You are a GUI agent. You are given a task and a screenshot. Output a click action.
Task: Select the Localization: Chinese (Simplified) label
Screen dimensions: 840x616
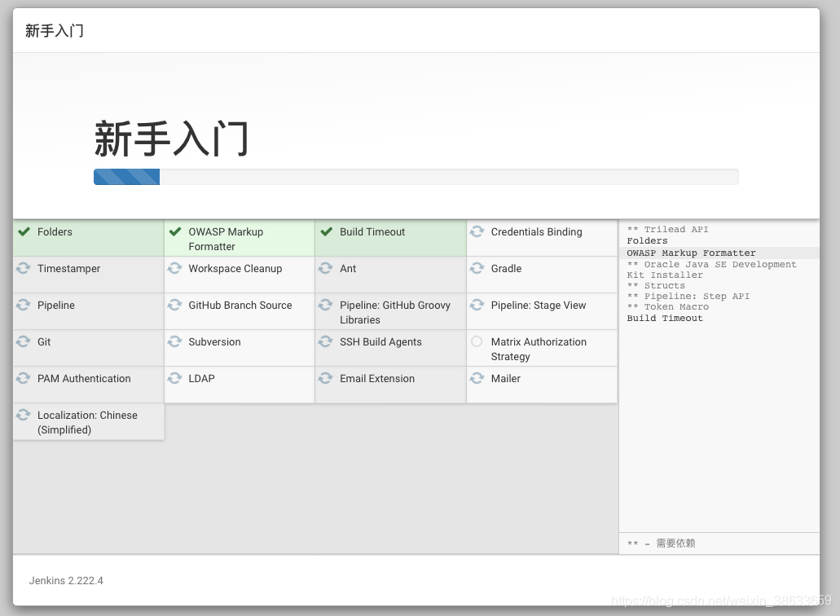87,422
